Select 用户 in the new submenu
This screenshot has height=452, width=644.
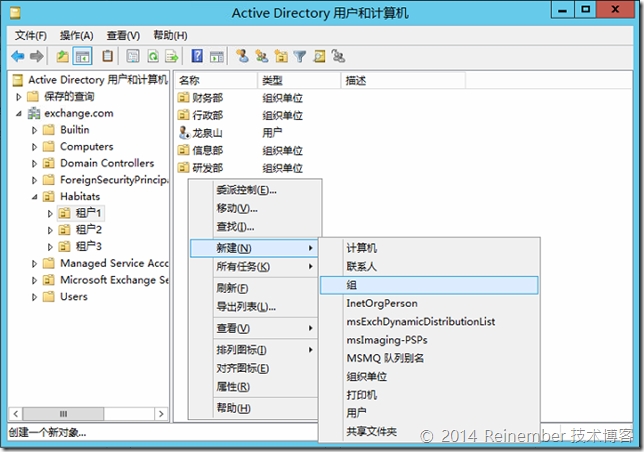(x=429, y=413)
